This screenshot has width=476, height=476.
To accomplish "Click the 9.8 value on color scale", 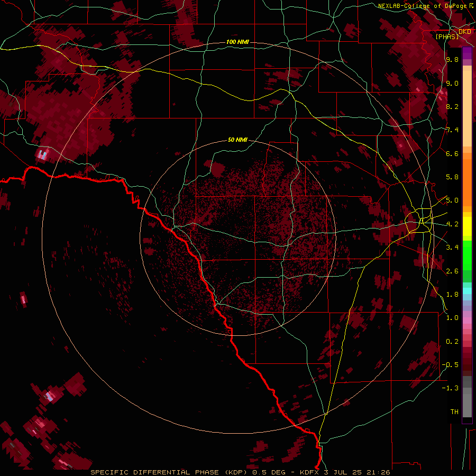I will (x=452, y=60).
